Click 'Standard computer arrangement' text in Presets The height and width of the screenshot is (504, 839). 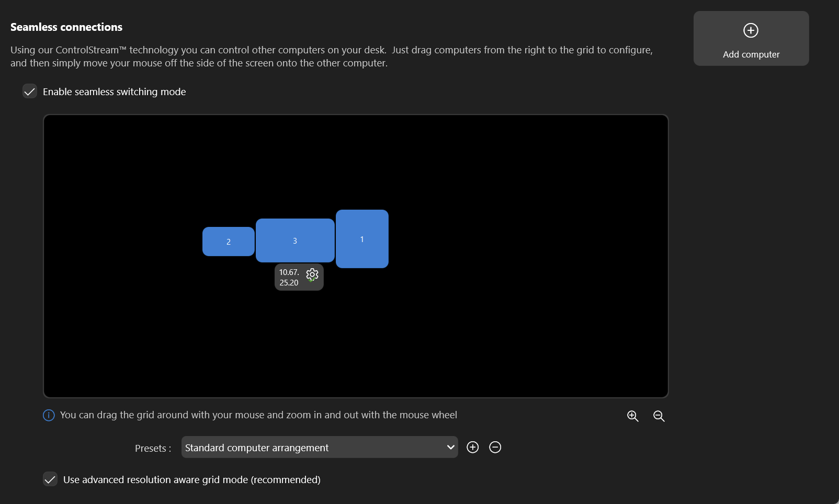point(256,448)
